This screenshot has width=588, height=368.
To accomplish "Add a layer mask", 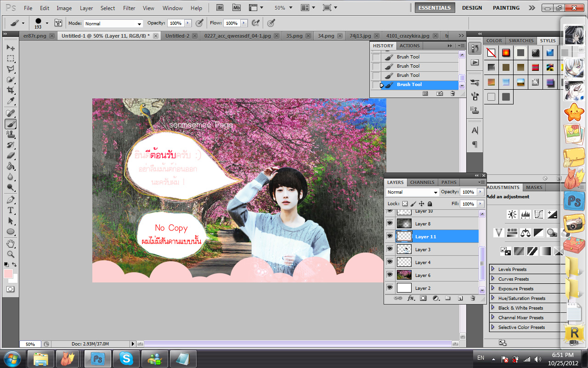I will click(423, 298).
